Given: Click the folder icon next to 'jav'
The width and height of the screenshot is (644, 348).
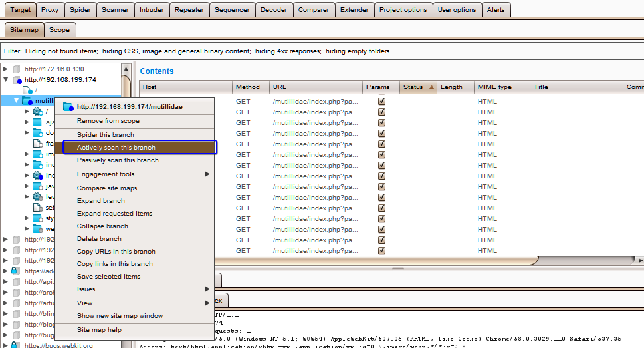Looking at the screenshot, I should point(38,186).
